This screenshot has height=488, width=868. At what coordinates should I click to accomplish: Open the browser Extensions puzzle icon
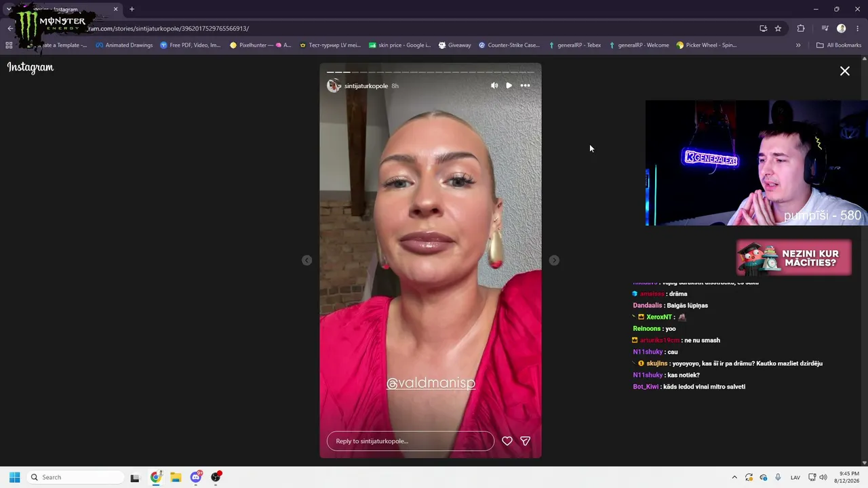point(801,28)
